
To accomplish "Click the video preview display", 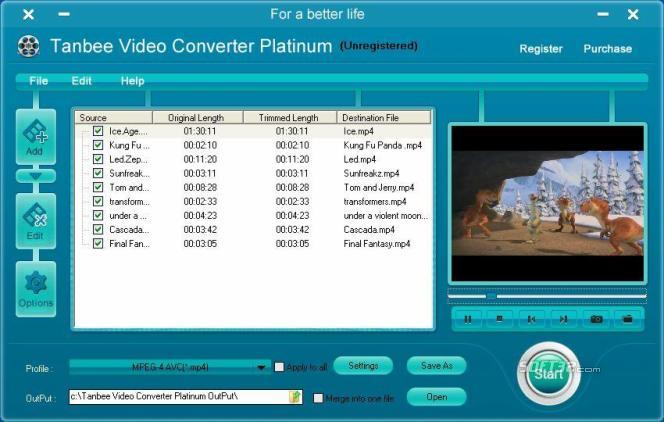I will click(548, 203).
